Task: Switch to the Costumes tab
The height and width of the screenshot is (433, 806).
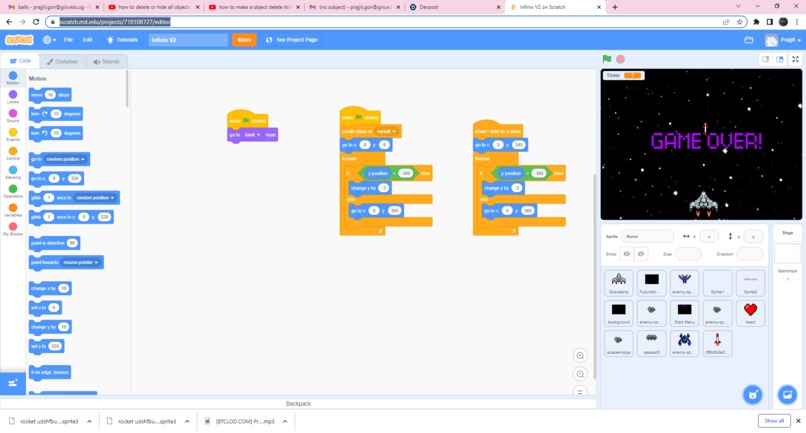Action: [x=63, y=61]
